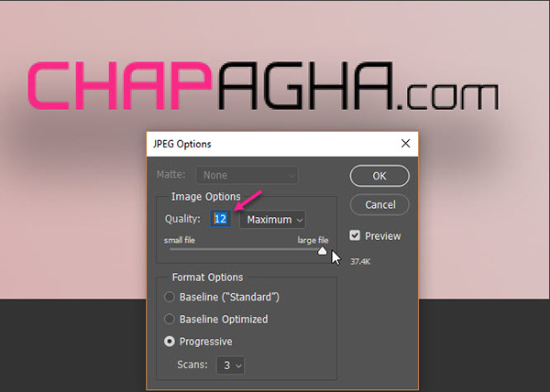Click the file size quality slider handle

(x=322, y=251)
